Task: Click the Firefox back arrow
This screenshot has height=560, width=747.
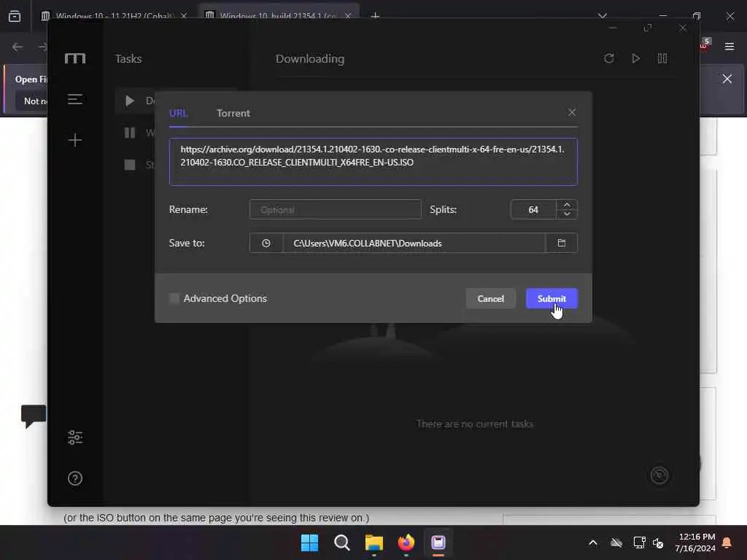Action: pos(18,47)
